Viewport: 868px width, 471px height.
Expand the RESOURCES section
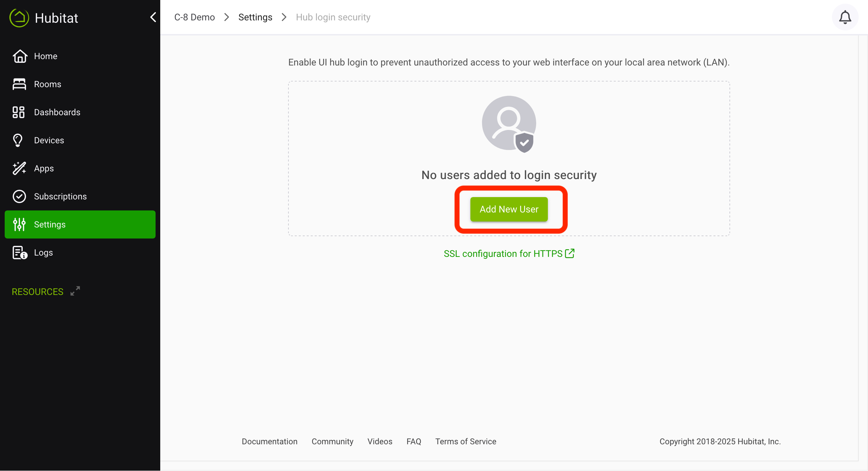coord(75,291)
